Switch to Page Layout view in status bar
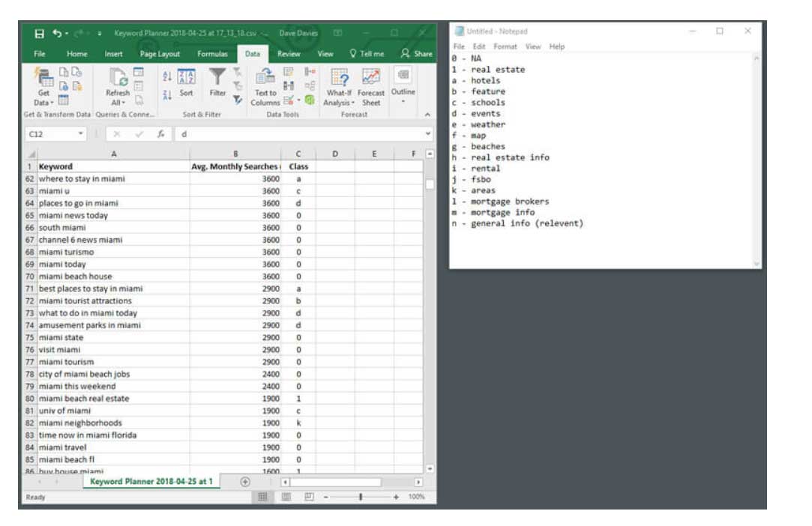 pos(286,497)
